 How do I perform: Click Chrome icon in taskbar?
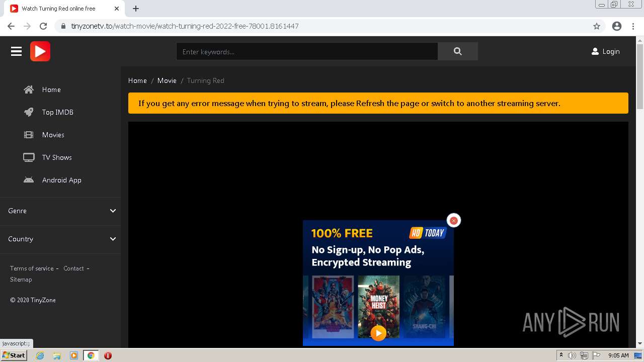91,355
